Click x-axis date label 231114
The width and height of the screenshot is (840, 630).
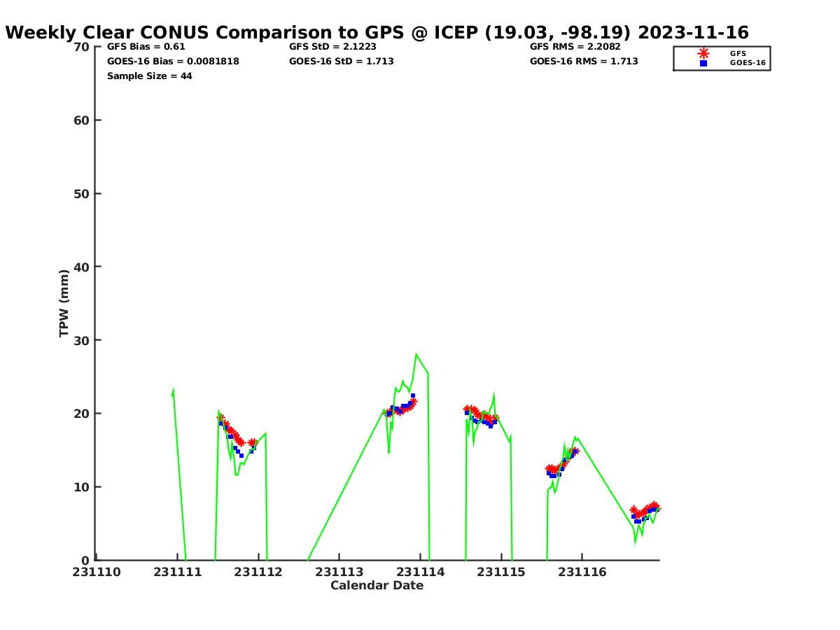pos(420,573)
